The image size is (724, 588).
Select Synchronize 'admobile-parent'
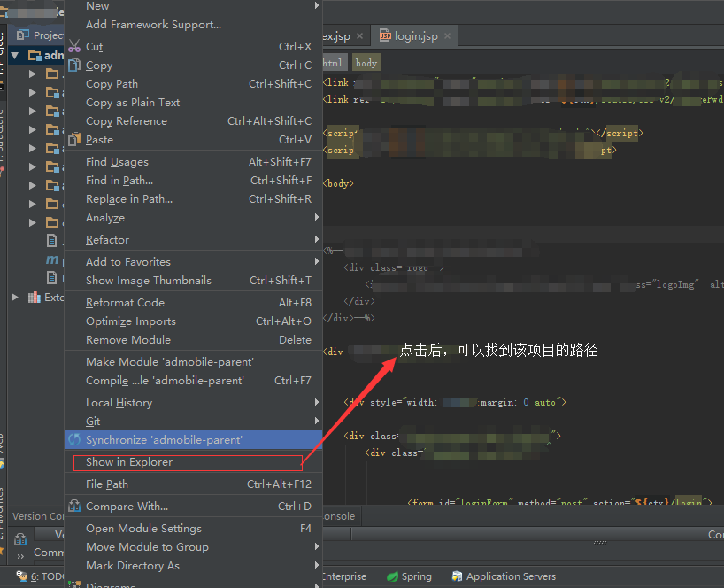click(194, 440)
